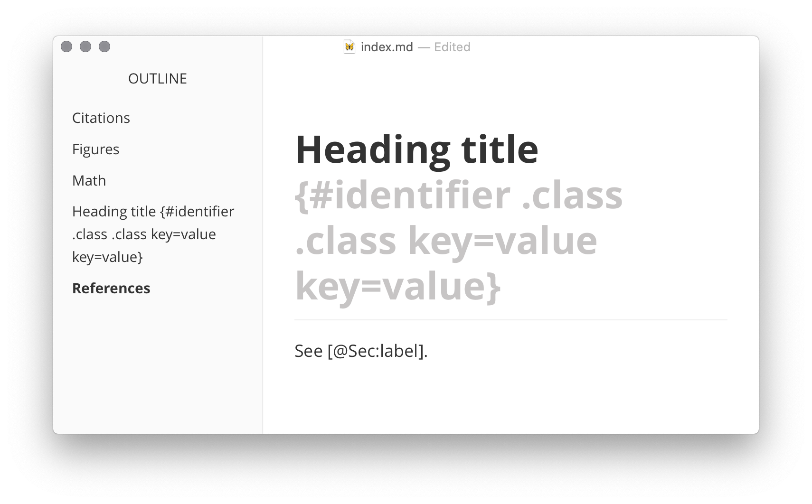Click the OUTLINE panel header
812x504 pixels.
pos(157,78)
